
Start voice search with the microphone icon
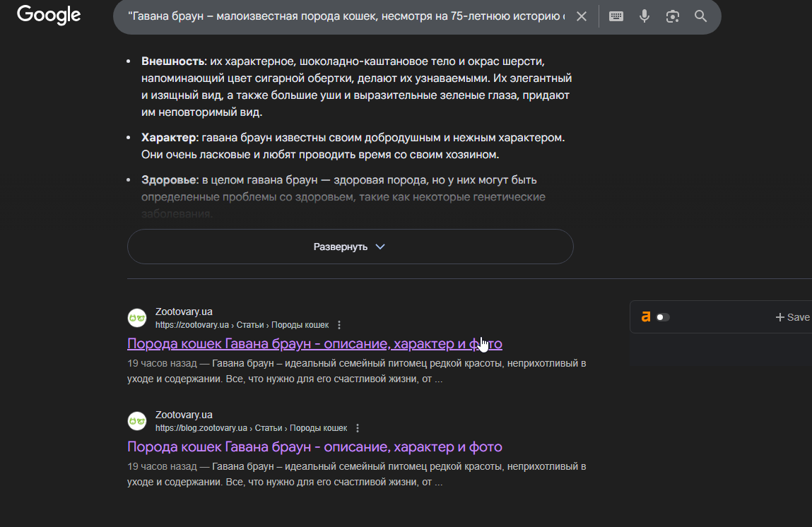[x=645, y=16]
